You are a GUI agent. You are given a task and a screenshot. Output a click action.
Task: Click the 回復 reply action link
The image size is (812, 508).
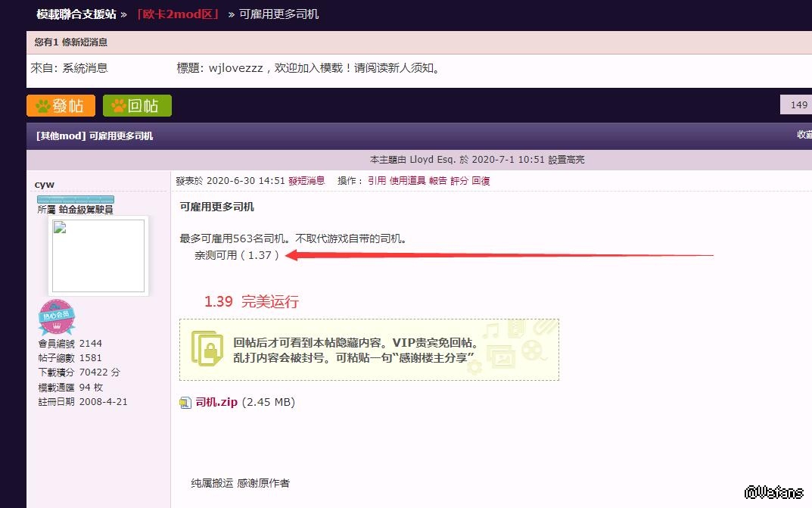click(481, 180)
